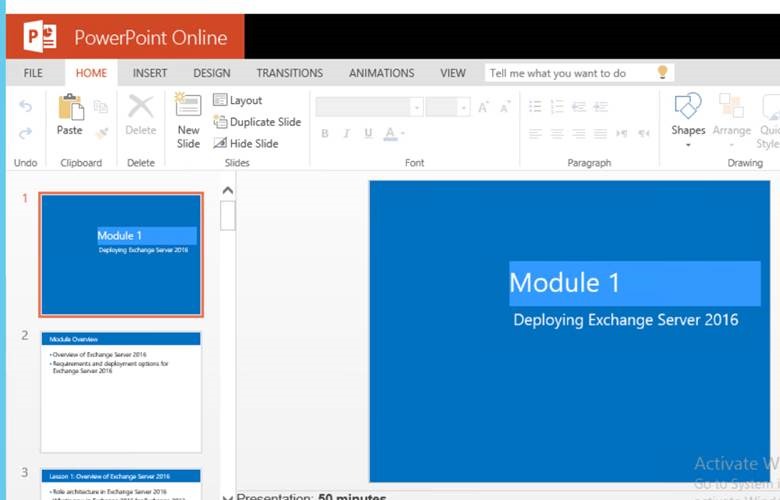Apply numbered list
This screenshot has width=780, height=500.
click(x=557, y=106)
